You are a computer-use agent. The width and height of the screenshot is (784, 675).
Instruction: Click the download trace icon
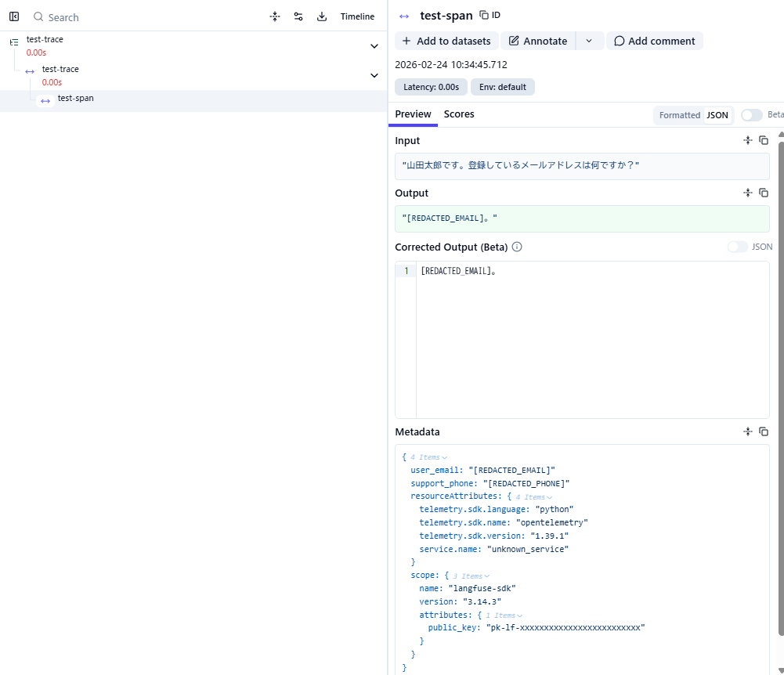click(x=322, y=16)
